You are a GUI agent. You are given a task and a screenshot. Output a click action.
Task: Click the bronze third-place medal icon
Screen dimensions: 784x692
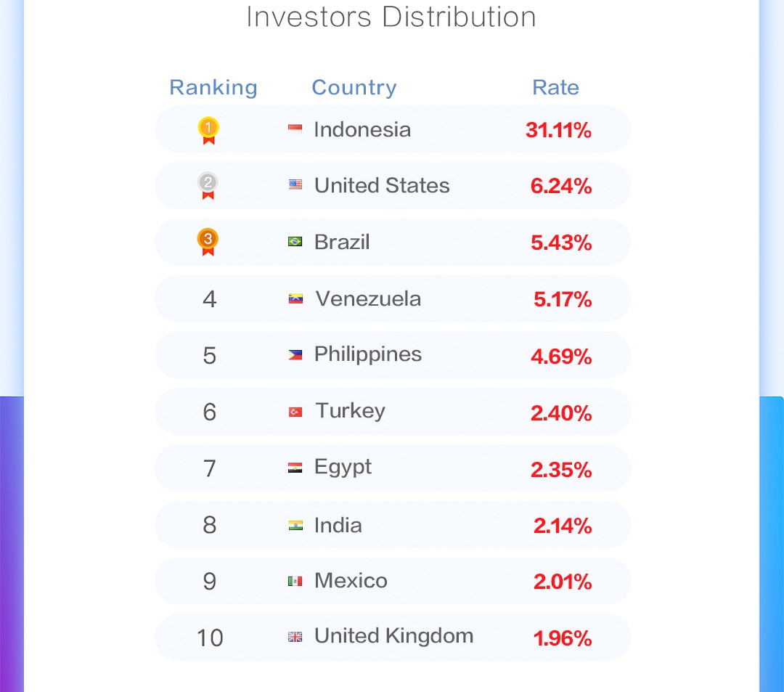point(208,242)
